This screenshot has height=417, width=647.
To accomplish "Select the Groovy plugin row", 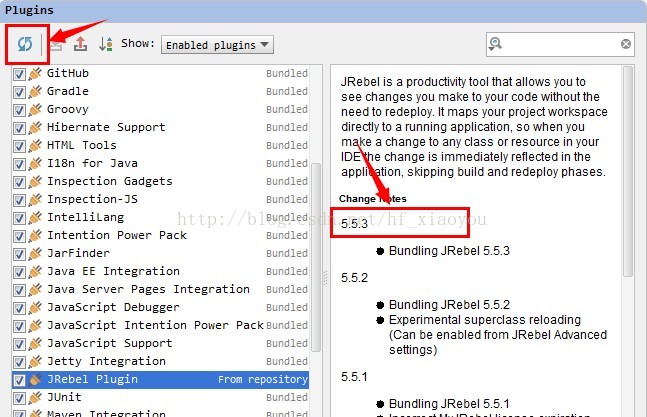I will pyautogui.click(x=161, y=110).
